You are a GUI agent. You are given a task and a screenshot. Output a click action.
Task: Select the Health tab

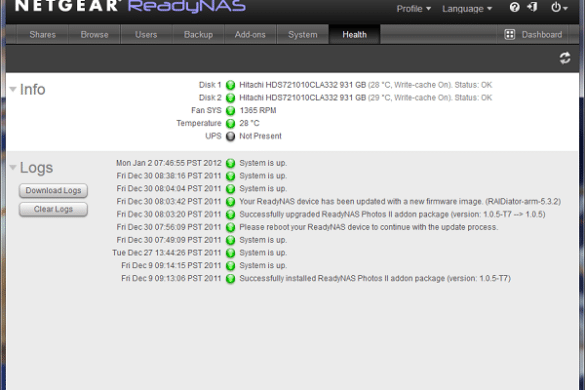tap(354, 35)
